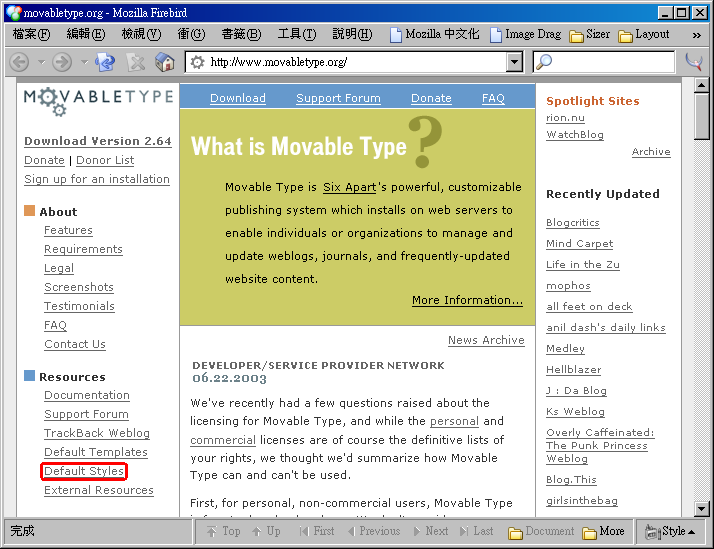Reload the page with the refresh icon
The width and height of the screenshot is (714, 549).
point(105,62)
